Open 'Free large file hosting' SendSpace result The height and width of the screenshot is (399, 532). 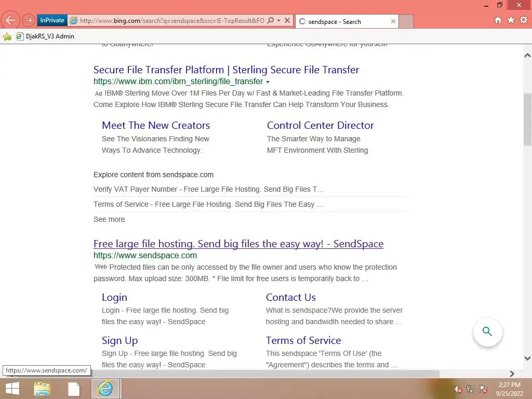238,244
